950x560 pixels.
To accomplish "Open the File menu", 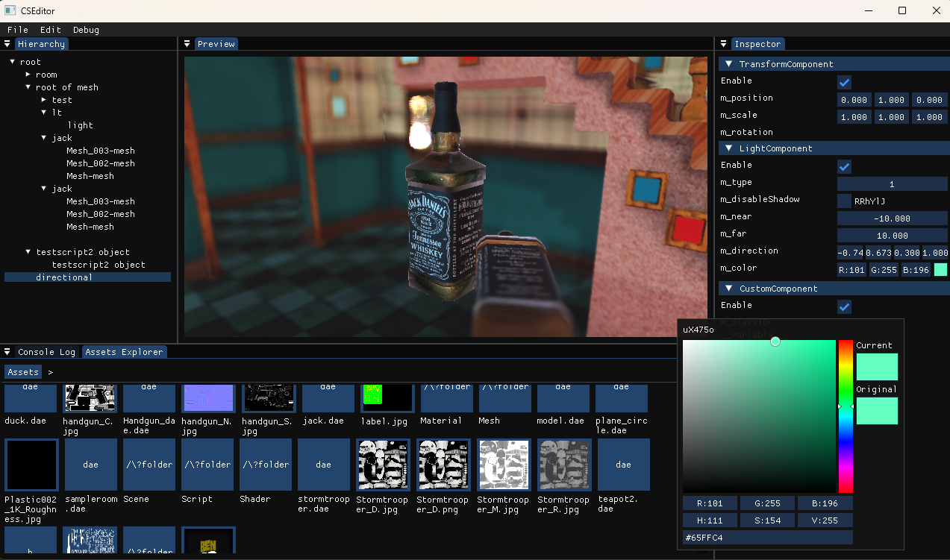I will coord(18,30).
